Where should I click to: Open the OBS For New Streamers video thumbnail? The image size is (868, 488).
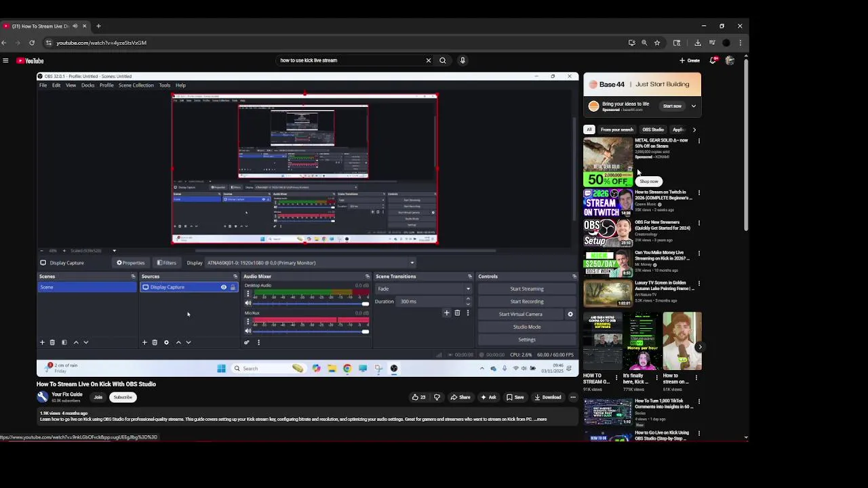coord(608,233)
